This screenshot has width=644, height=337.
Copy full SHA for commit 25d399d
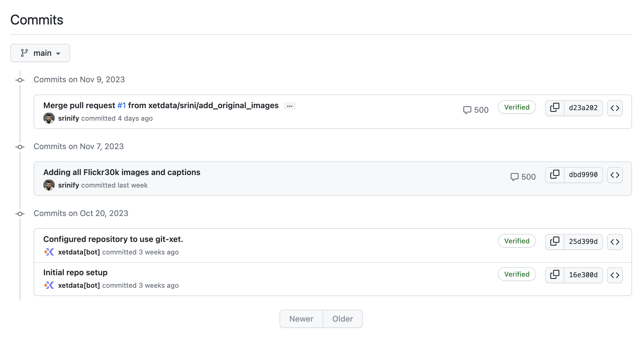(555, 242)
